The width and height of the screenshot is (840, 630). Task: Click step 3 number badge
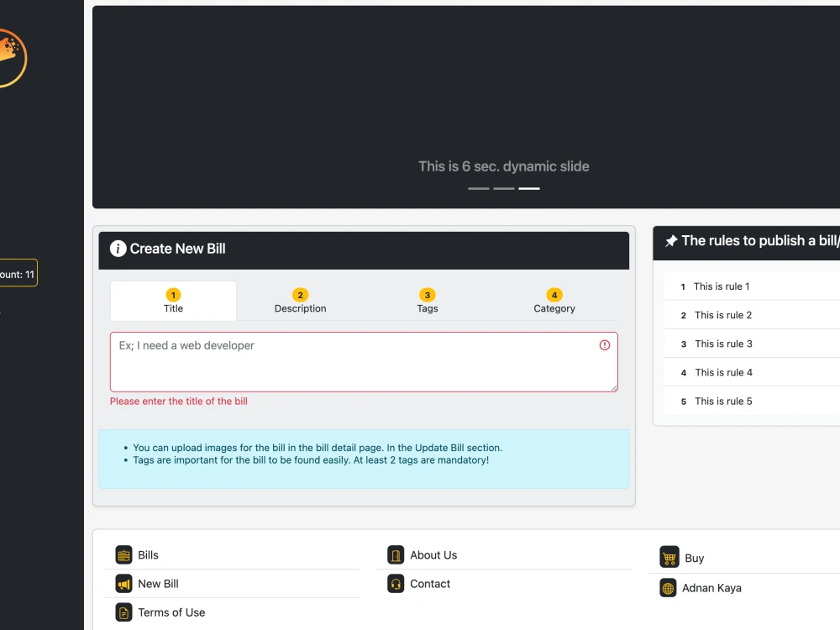(427, 295)
